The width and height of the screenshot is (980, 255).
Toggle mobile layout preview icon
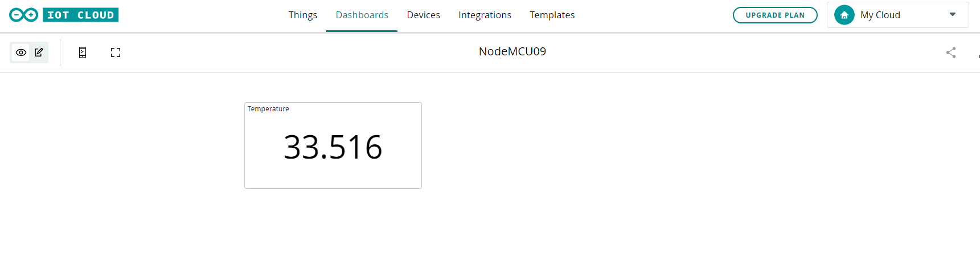[x=83, y=52]
